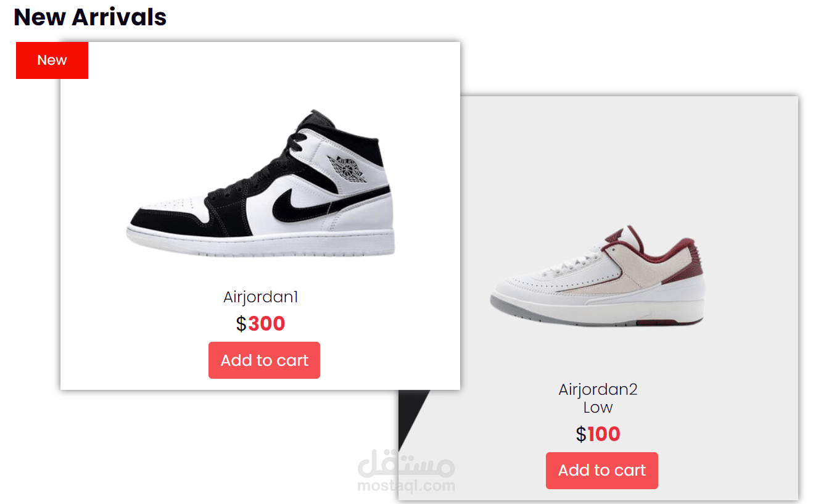
Task: Click the mostaql.com watermark text
Action: 406,486
